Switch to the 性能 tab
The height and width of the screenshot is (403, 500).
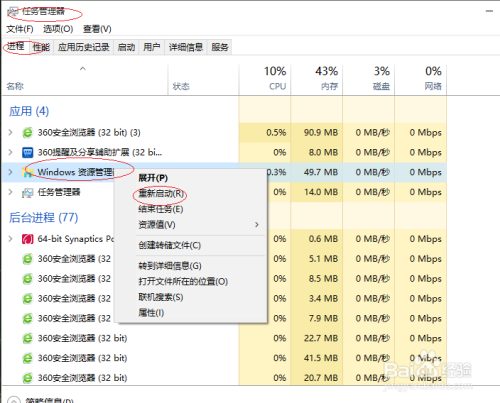(x=41, y=47)
